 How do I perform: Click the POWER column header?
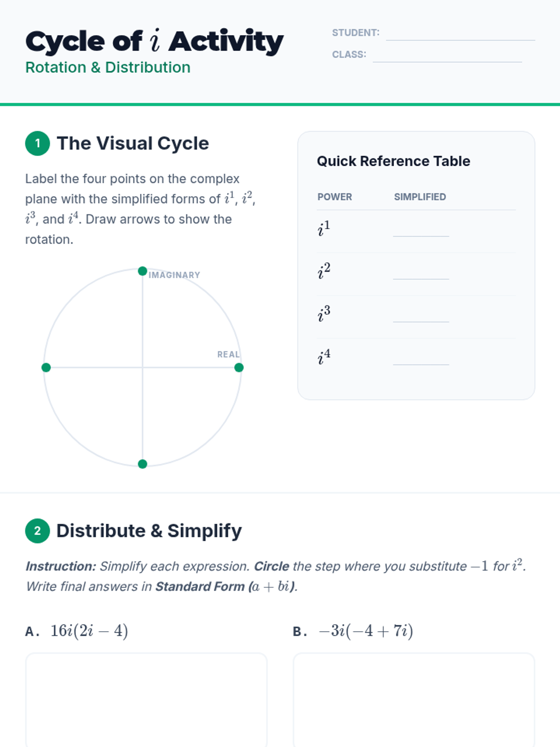pyautogui.click(x=335, y=197)
